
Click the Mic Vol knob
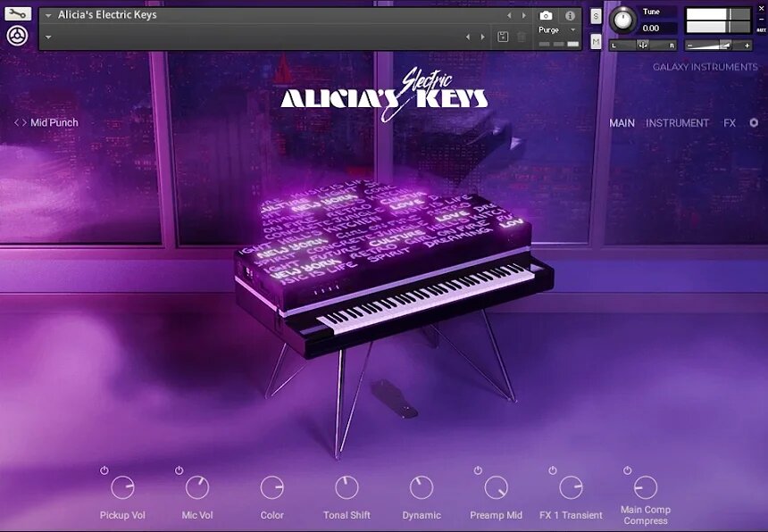[197, 487]
